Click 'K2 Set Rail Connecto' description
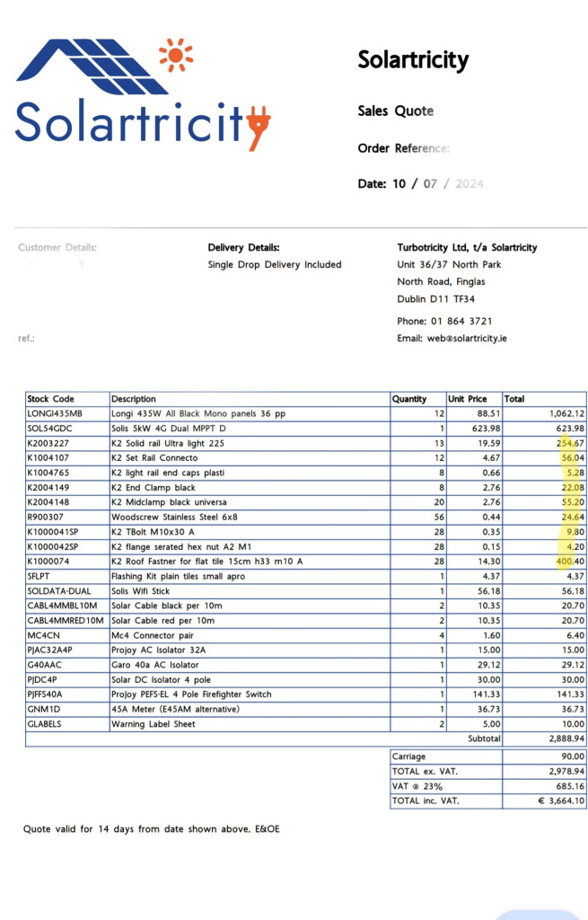The height and width of the screenshot is (920, 588). click(x=154, y=458)
